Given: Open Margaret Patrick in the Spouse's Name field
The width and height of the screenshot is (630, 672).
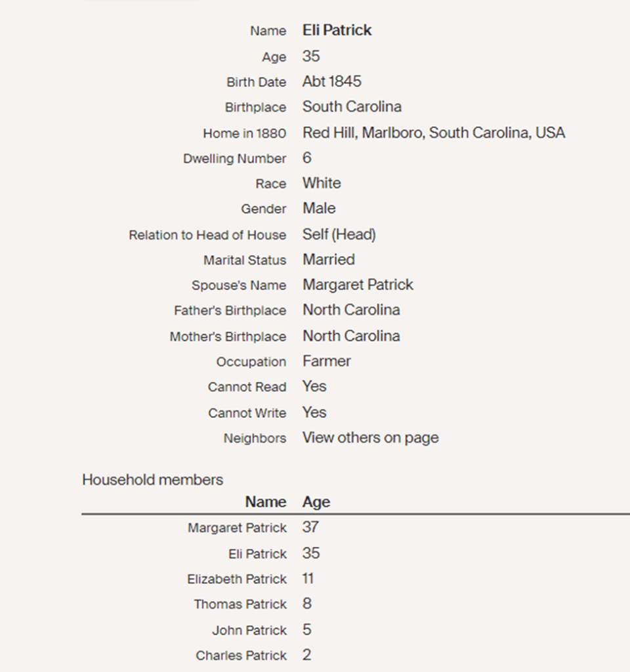Looking at the screenshot, I should click(x=358, y=285).
